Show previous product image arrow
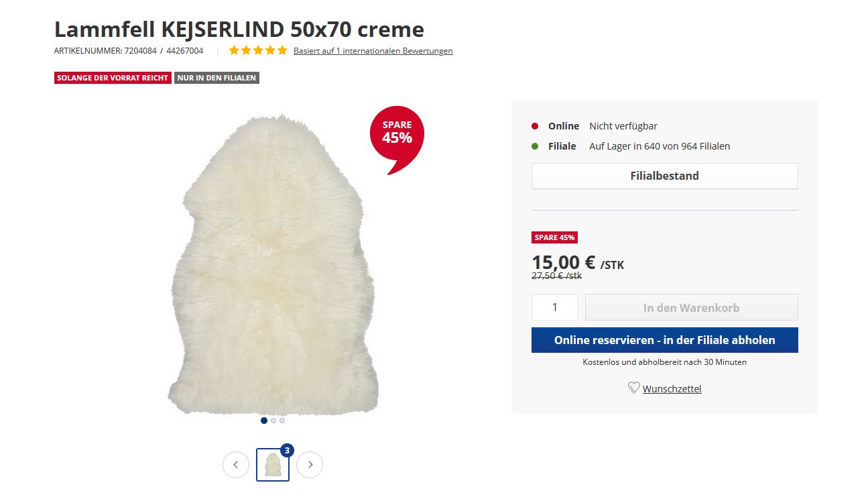Viewport: 868px width, 497px height. point(236,464)
